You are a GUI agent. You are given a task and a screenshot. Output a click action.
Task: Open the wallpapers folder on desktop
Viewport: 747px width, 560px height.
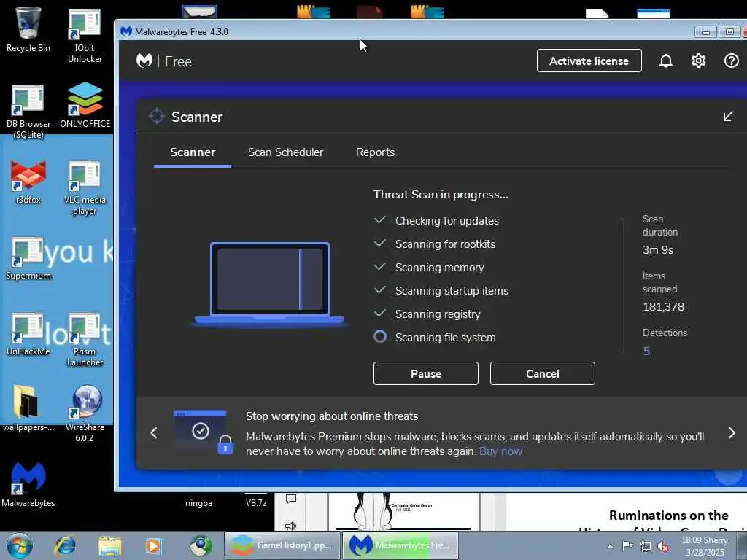pos(28,408)
